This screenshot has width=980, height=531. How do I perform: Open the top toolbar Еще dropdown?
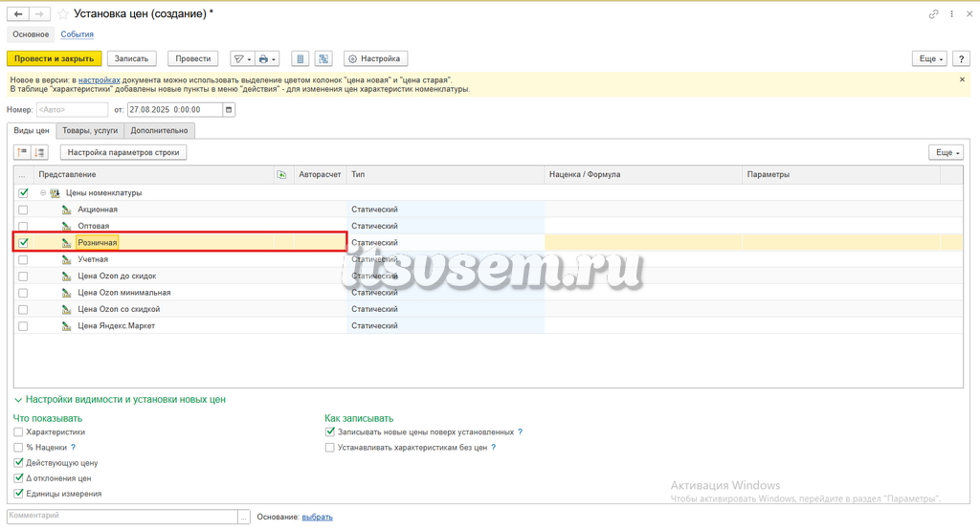click(930, 58)
